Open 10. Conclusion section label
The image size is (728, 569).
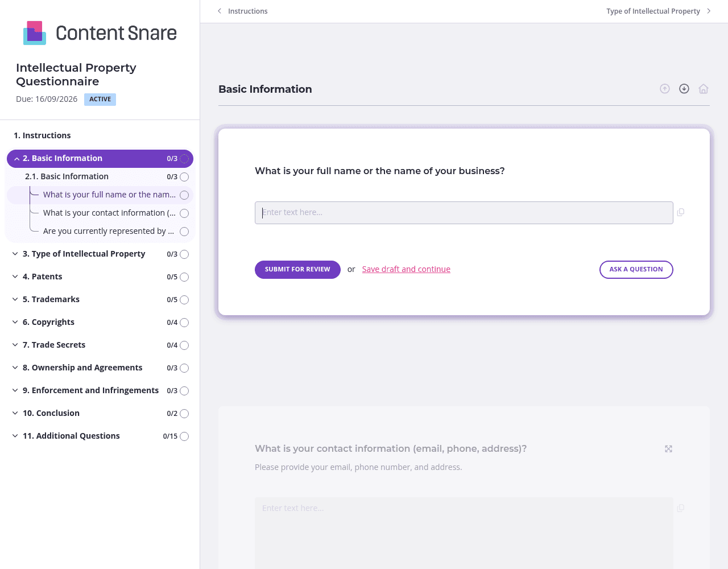pyautogui.click(x=51, y=413)
